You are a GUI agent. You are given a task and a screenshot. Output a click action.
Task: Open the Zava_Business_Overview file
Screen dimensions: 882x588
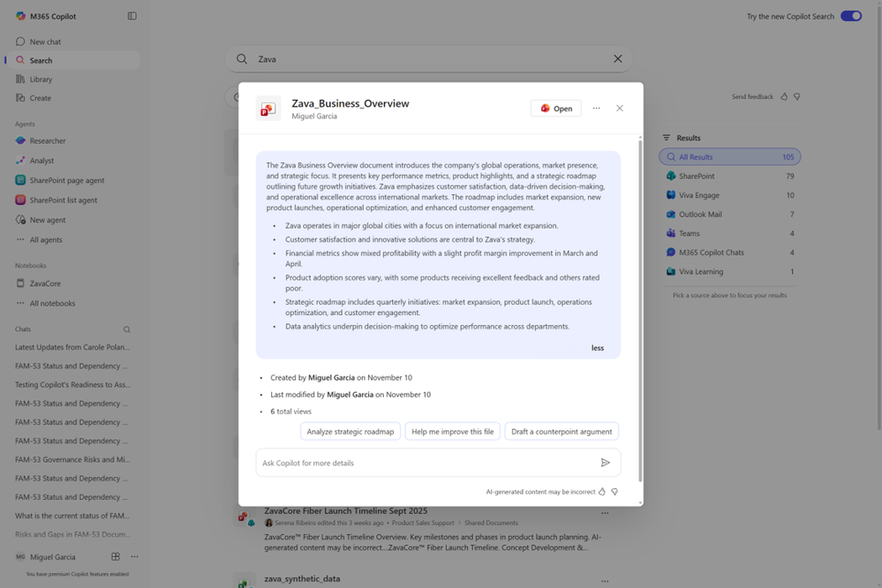click(557, 108)
